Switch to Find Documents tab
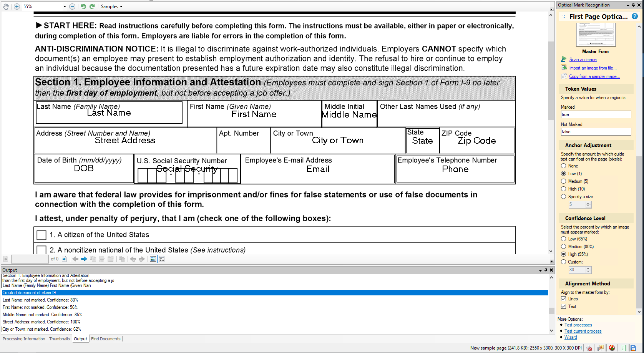The image size is (644, 353). (x=106, y=339)
